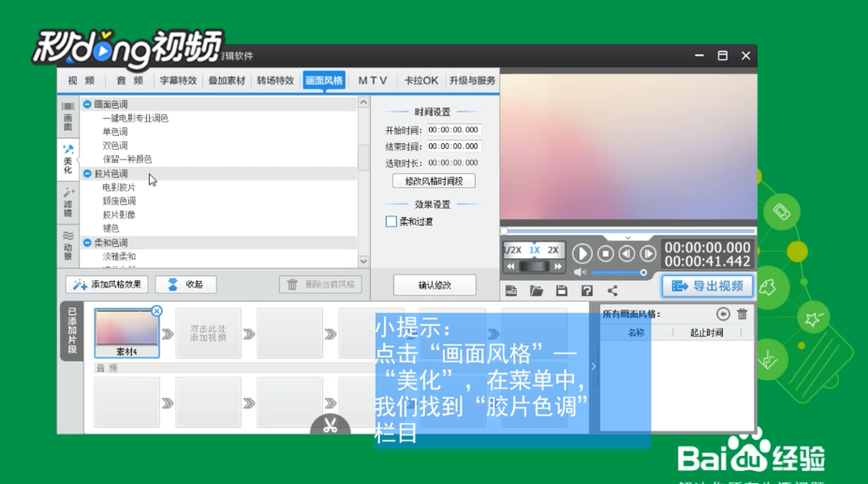Click the 结束时间 input field
Screen dimensions: 868x484
click(x=453, y=147)
